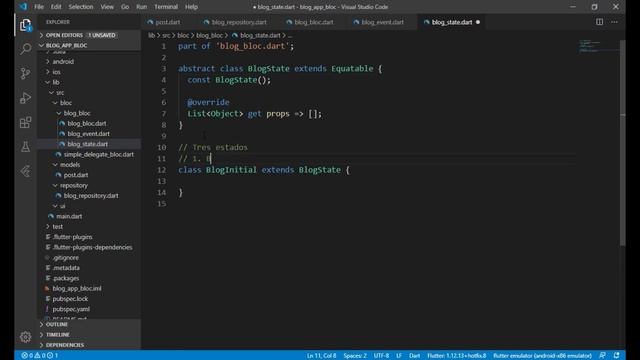Change language mode via Dart status item
Image resolution: width=640 pixels, height=360 pixels.
pos(414,356)
